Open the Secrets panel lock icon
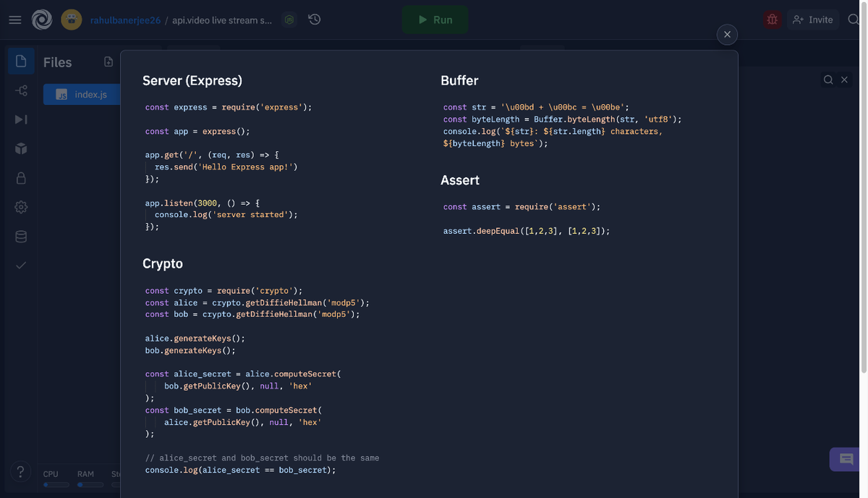Viewport: 868px width, 498px height. 20,177
